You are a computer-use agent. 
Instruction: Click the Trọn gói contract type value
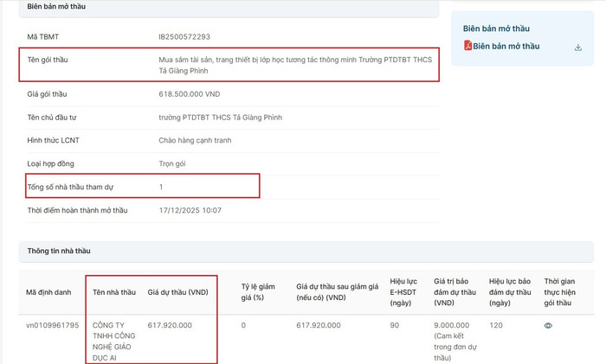[172, 163]
